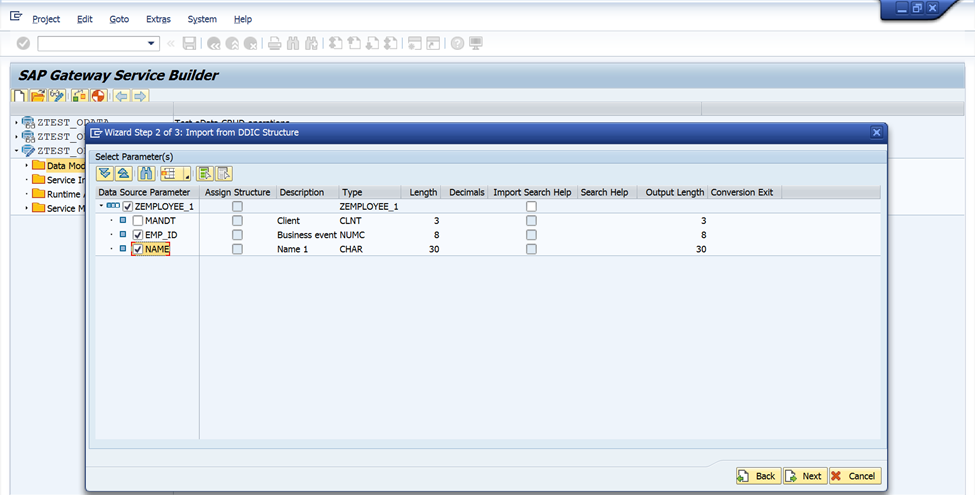This screenshot has height=495, width=975.
Task: Click the Open Project folder icon
Action: pos(38,96)
